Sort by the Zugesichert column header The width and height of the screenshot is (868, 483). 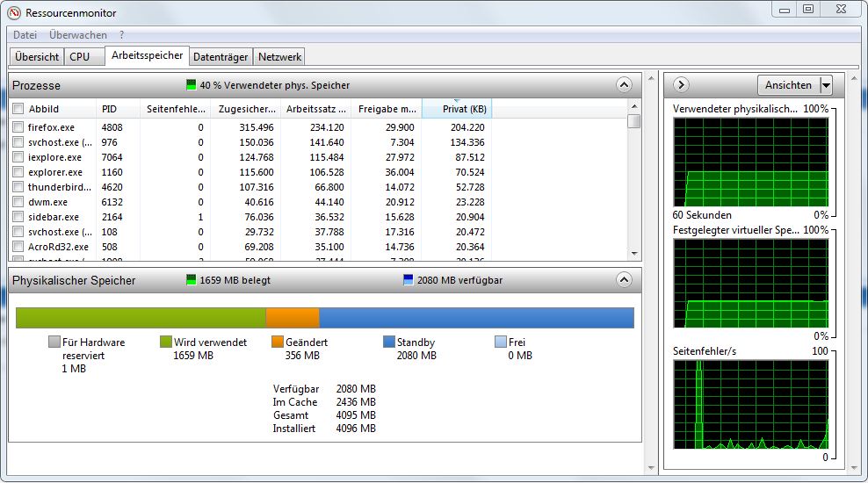(x=246, y=108)
